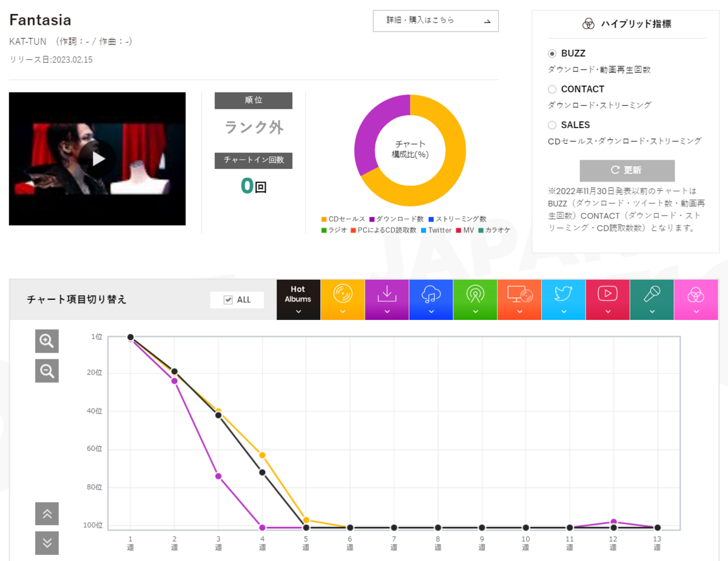Select the teal karaoke microphone icon
The image size is (728, 561).
tap(652, 300)
